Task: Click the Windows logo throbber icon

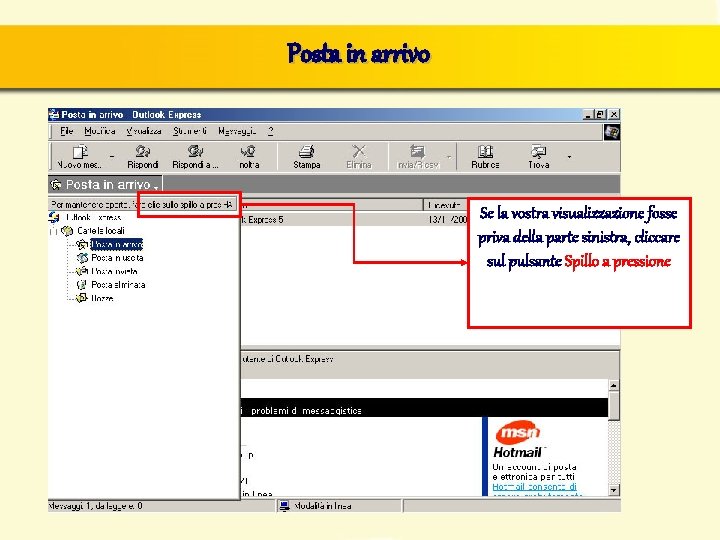Action: pos(611,132)
